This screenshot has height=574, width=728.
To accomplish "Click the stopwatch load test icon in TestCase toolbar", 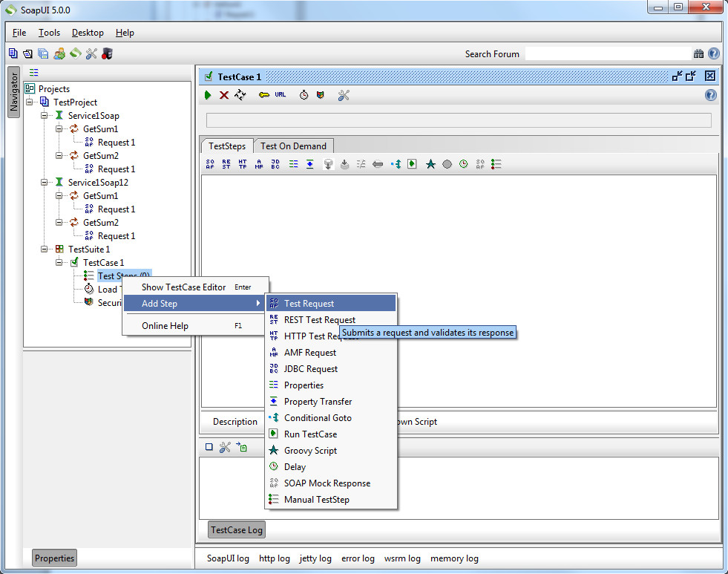I will 304,95.
